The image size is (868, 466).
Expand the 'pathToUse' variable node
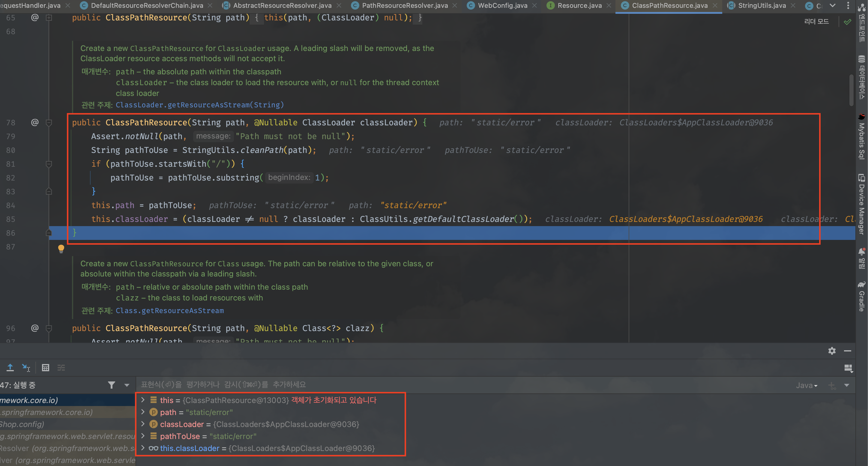[x=142, y=436]
